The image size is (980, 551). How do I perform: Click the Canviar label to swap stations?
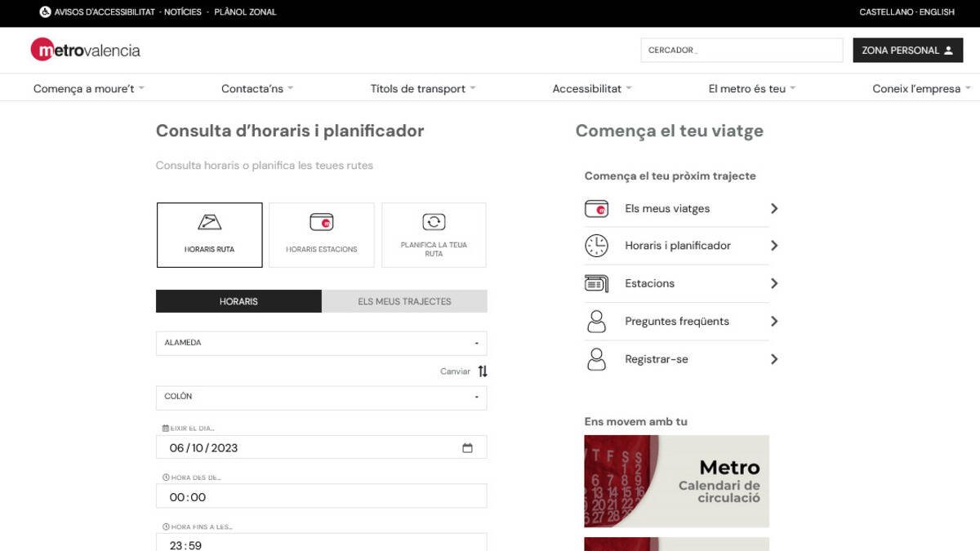455,371
